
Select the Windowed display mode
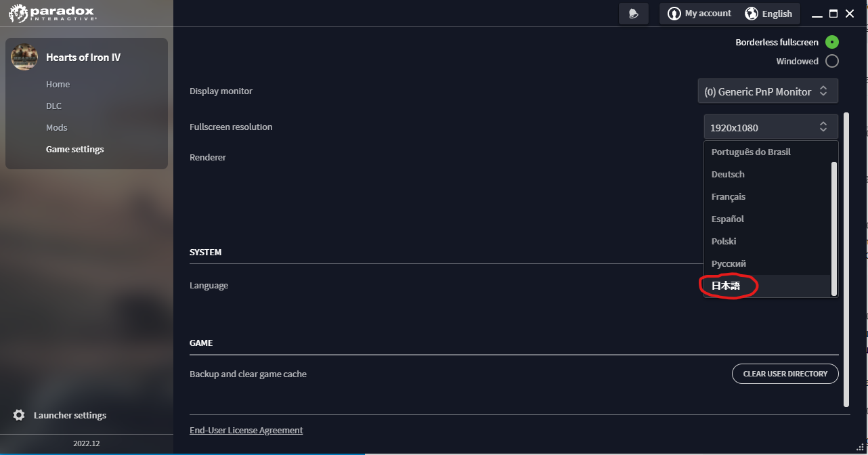(832, 61)
